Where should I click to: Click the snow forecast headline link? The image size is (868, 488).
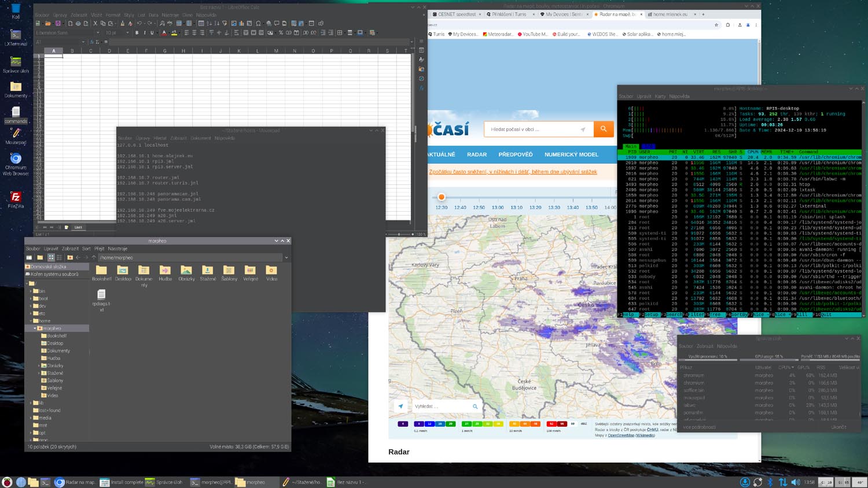[513, 172]
